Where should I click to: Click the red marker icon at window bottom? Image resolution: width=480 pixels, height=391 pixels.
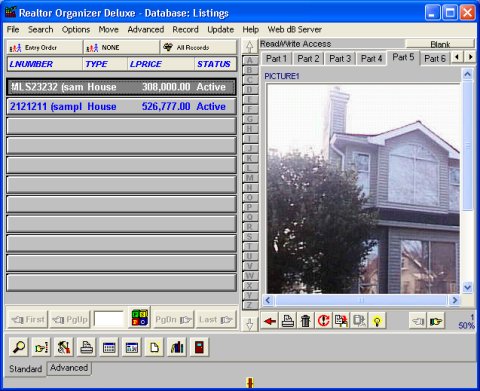(x=250, y=382)
